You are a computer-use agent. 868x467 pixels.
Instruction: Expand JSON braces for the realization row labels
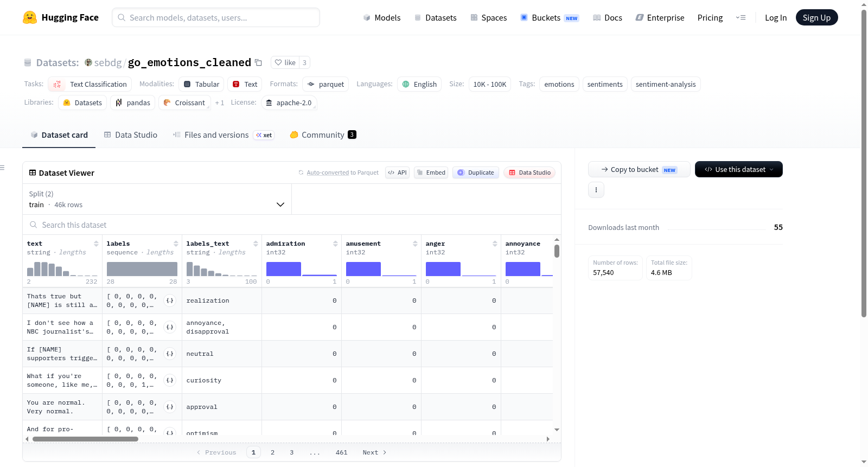pos(170,300)
